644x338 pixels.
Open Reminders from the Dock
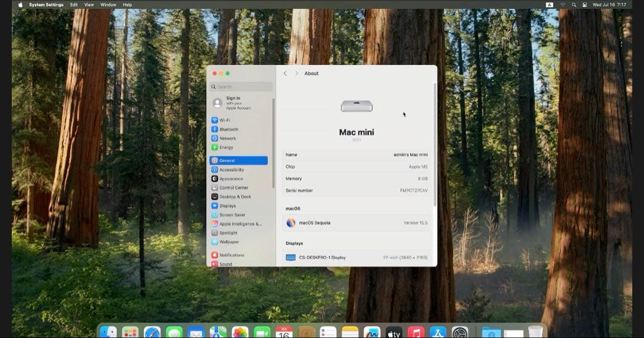[328, 332]
